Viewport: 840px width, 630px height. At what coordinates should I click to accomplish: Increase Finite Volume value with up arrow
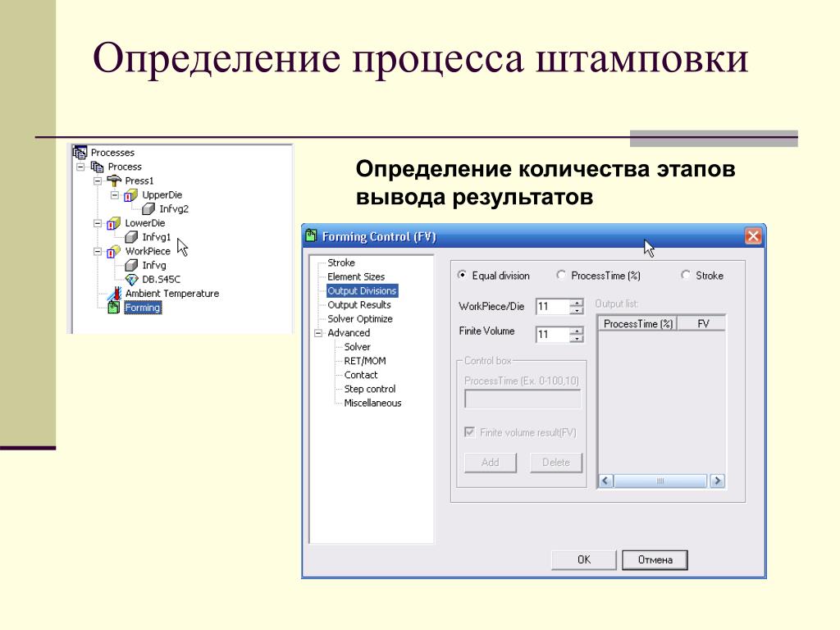(x=577, y=331)
